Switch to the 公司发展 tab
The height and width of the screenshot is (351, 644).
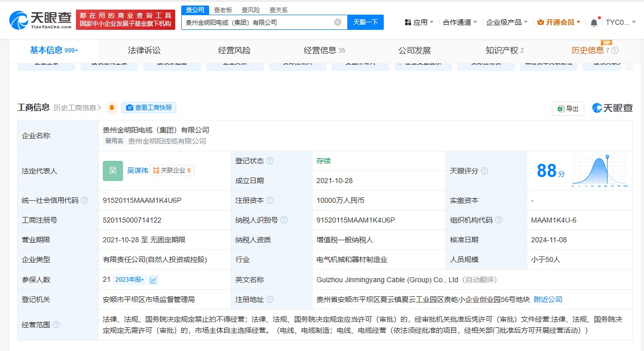(415, 51)
